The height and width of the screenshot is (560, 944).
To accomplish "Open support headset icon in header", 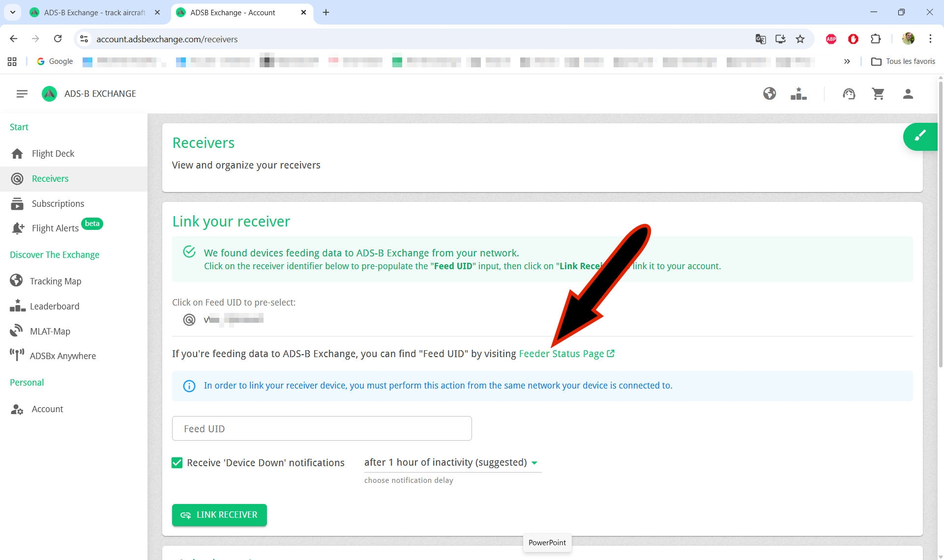I will [x=849, y=93].
